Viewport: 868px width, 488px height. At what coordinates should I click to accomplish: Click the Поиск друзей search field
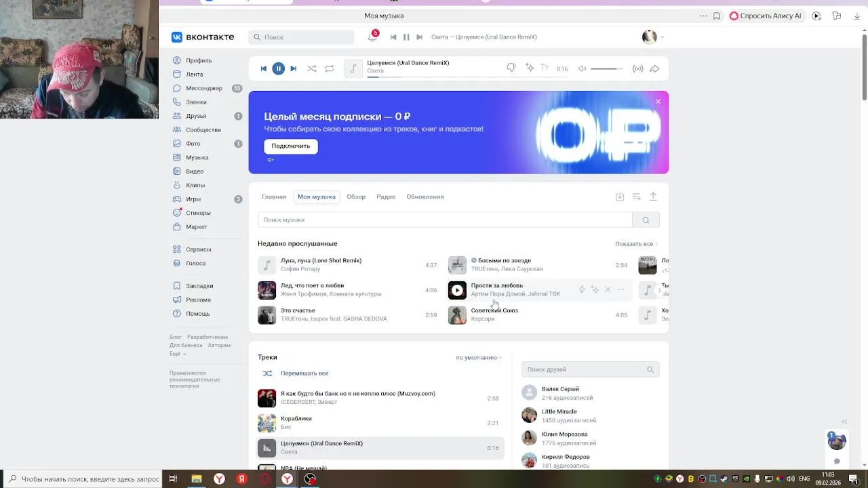pos(590,369)
